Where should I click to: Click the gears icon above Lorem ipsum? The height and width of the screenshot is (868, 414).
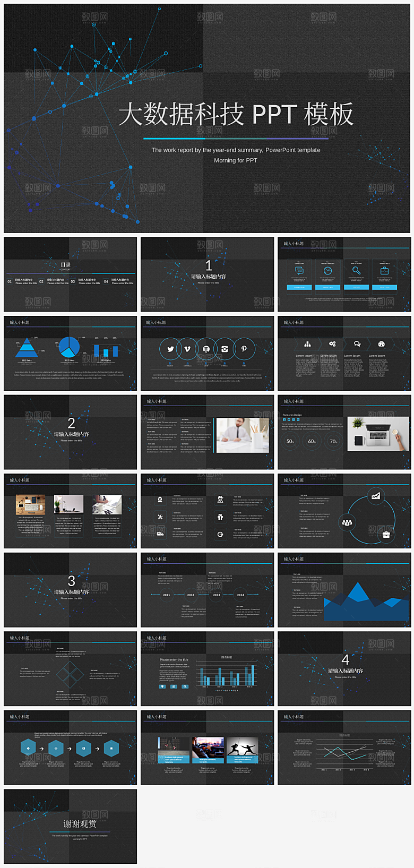click(332, 344)
